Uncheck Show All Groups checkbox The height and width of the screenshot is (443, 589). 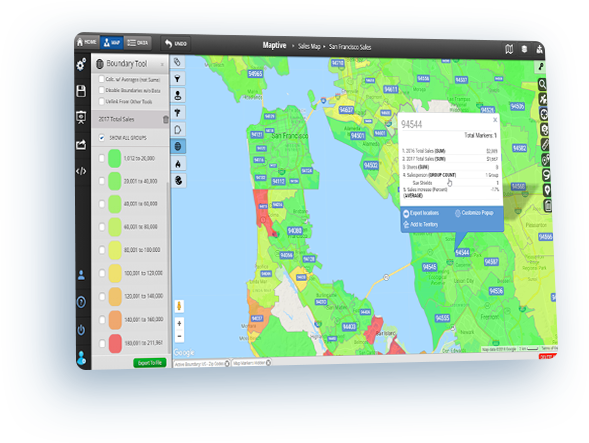coord(101,138)
